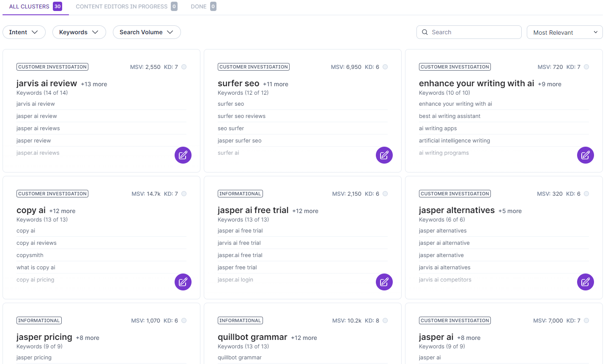Open the surfer seo cluster title

238,83
